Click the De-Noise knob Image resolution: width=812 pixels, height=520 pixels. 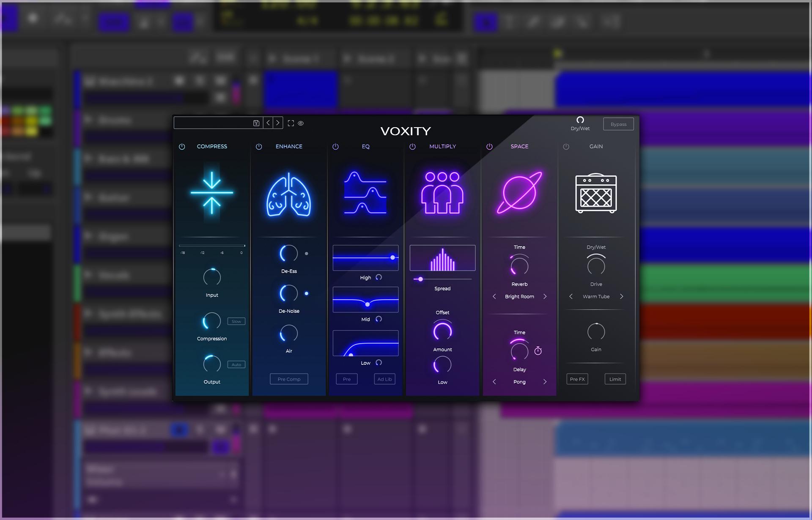pyautogui.click(x=289, y=293)
